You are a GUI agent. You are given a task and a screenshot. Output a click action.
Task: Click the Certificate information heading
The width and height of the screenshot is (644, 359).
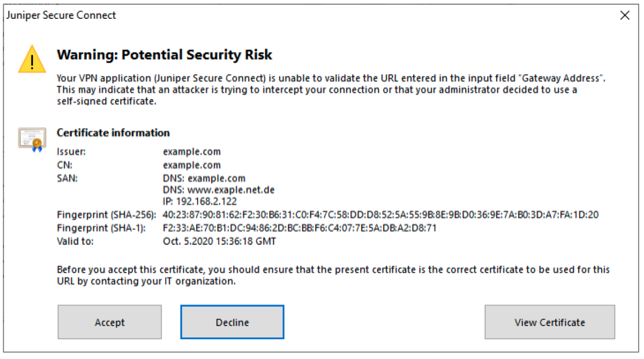tap(113, 133)
